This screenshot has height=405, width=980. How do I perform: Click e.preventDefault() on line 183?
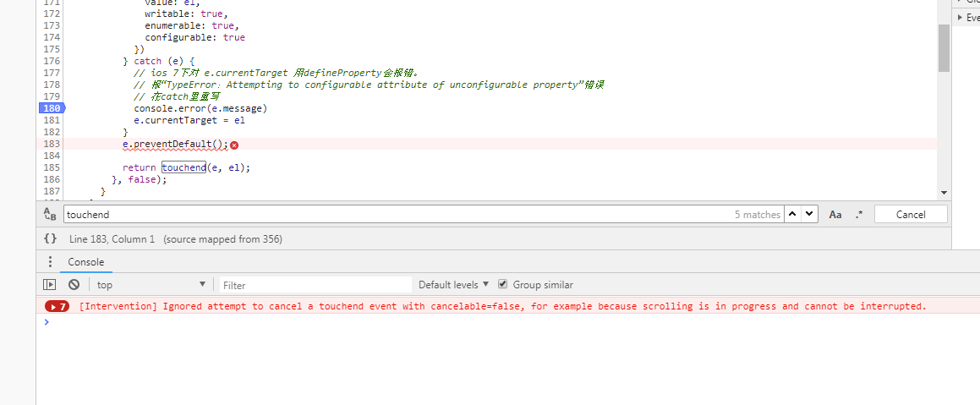[176, 145]
